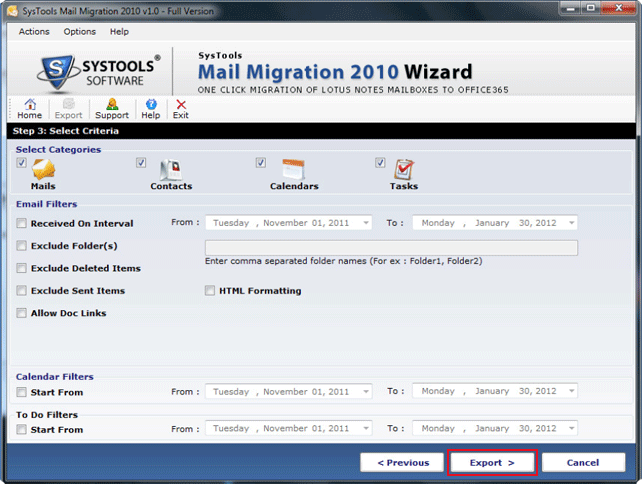This screenshot has height=484, width=642.
Task: Click the Select Categories group label
Action: pos(58,149)
